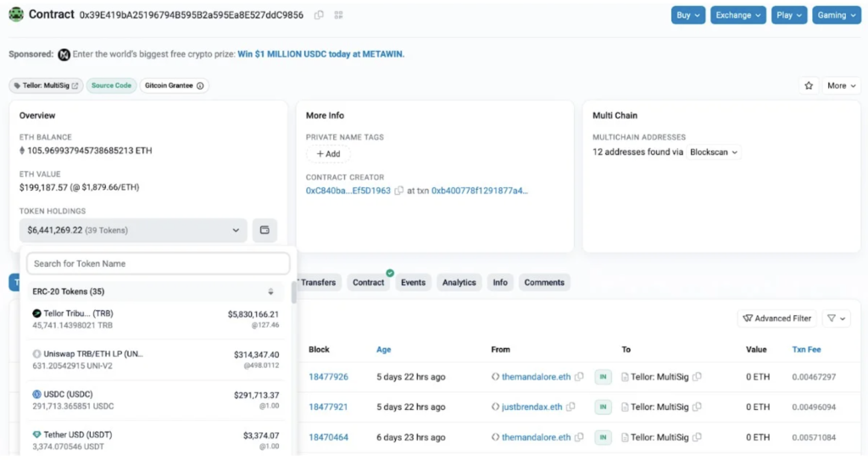This screenshot has width=868, height=460.
Task: Switch to the Events tab
Action: point(413,282)
